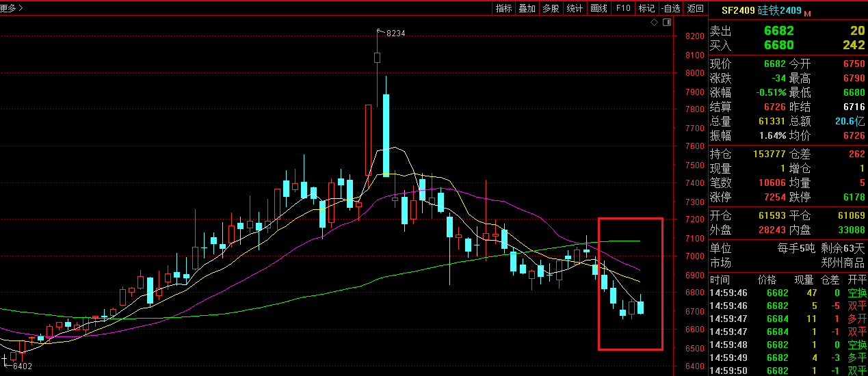Toggle the side panel icon above the price axis
The image size is (868, 376).
coord(667,23)
